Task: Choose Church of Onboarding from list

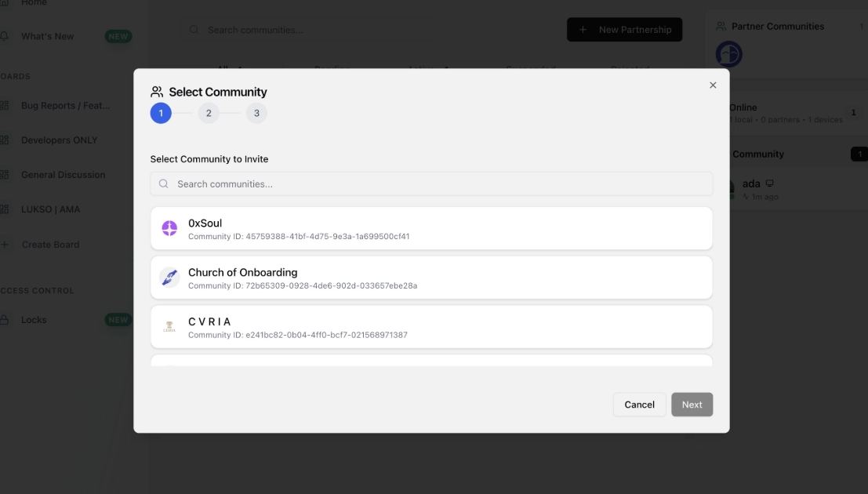Action: coord(431,278)
